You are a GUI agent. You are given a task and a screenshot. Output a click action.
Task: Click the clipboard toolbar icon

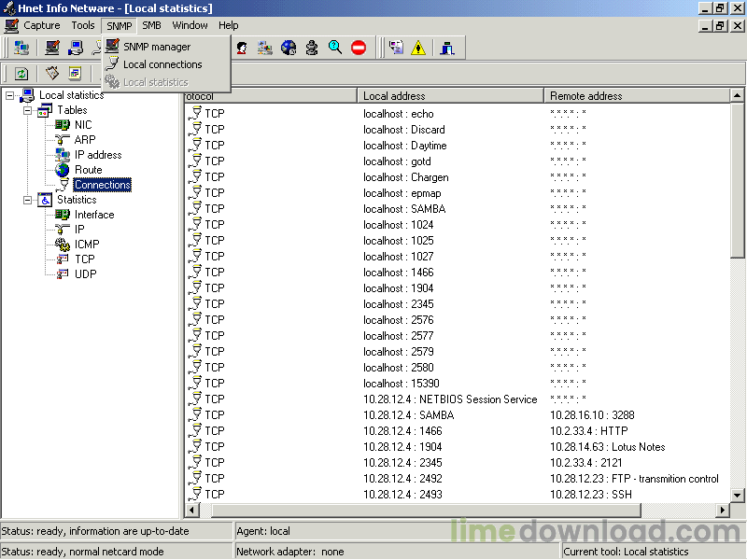pyautogui.click(x=52, y=74)
